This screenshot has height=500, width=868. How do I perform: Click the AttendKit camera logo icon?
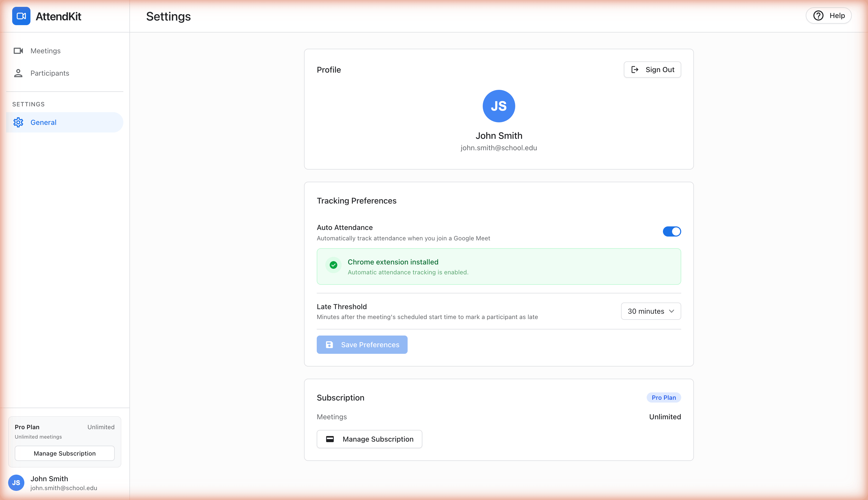pos(21,16)
